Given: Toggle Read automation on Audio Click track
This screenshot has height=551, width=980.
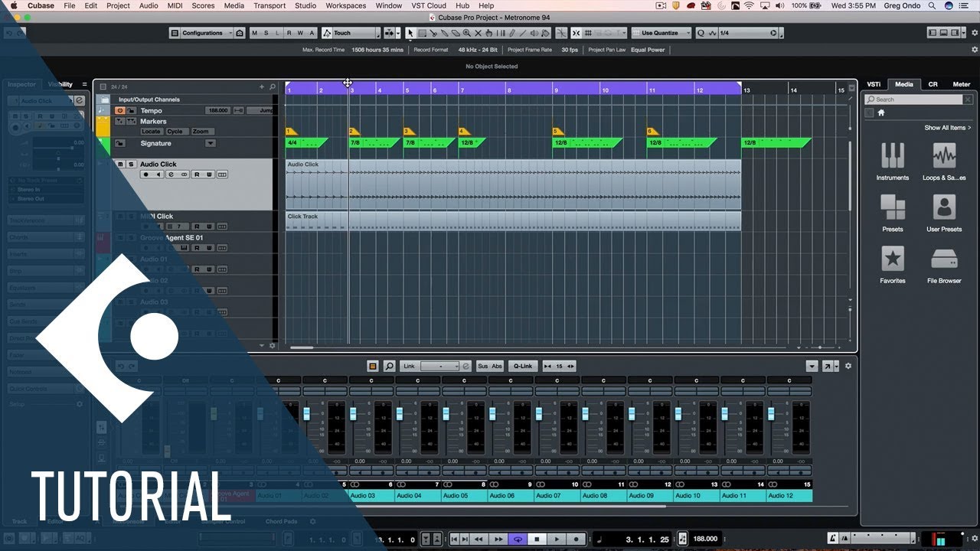Looking at the screenshot, I should [197, 174].
